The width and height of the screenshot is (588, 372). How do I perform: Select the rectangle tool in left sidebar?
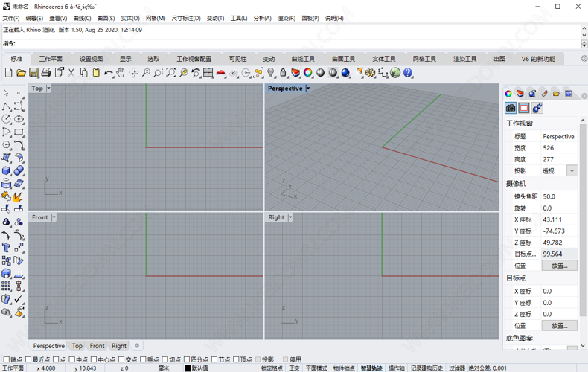click(19, 132)
